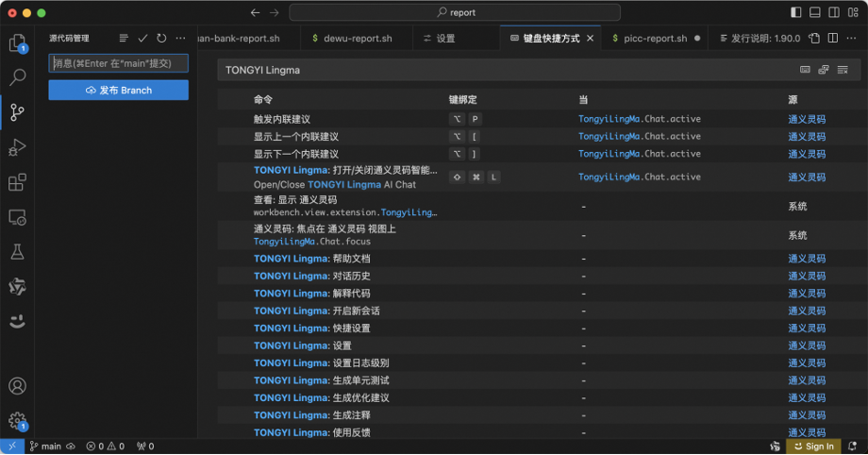This screenshot has width=868, height=455.
Task: Open source control more actions menu
Action: click(x=180, y=39)
